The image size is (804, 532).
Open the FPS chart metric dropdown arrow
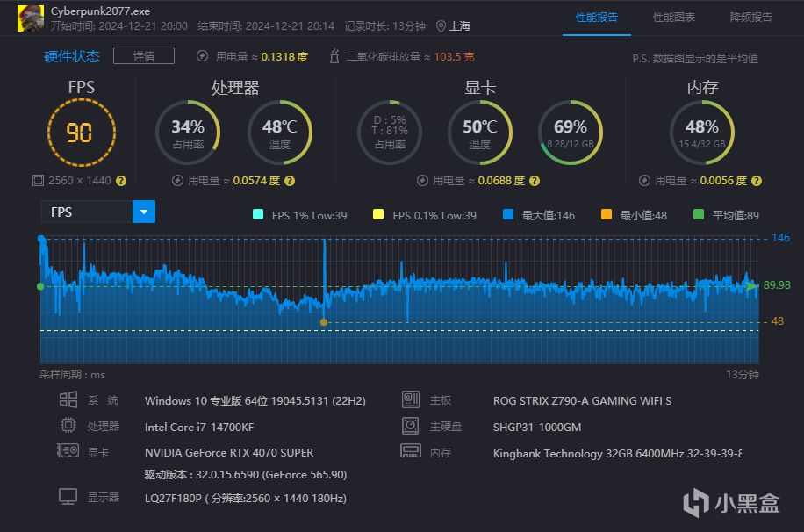click(x=144, y=212)
